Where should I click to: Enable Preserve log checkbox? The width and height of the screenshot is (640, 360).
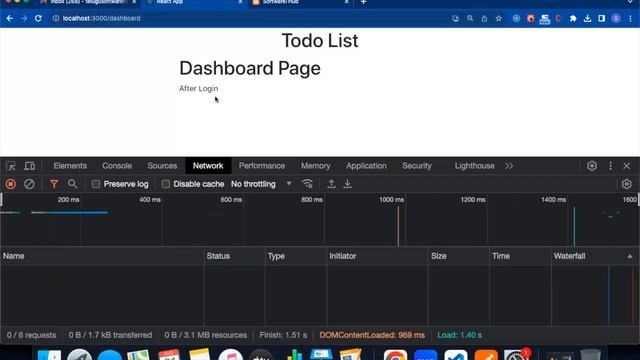(96, 184)
